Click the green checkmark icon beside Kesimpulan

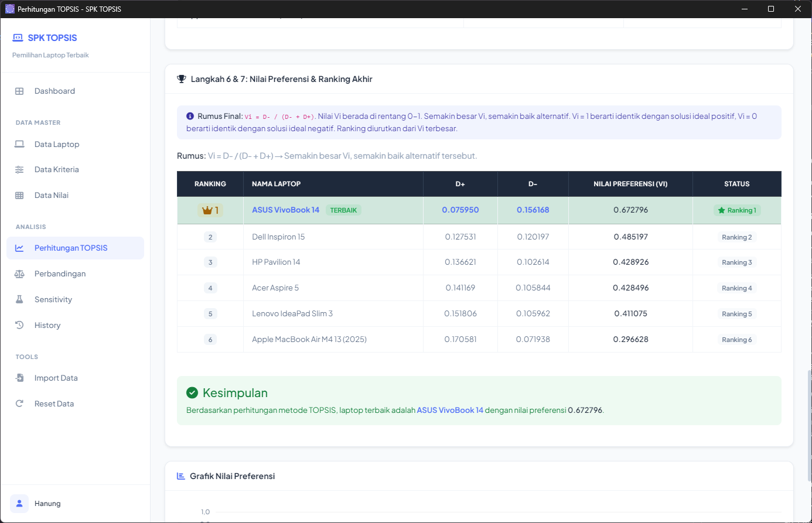tap(192, 393)
